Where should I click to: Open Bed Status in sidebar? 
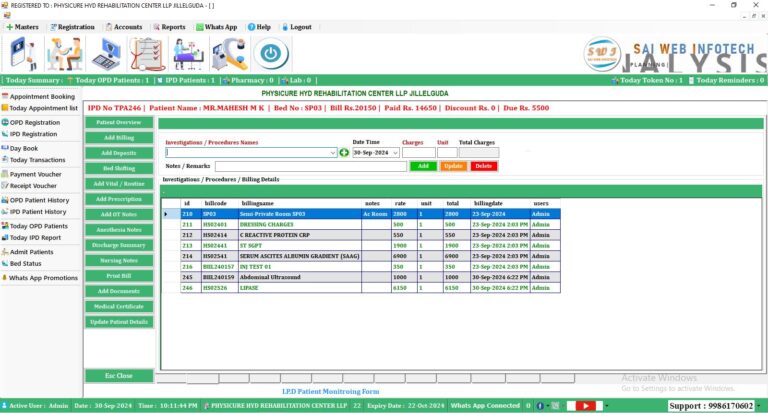[22, 264]
